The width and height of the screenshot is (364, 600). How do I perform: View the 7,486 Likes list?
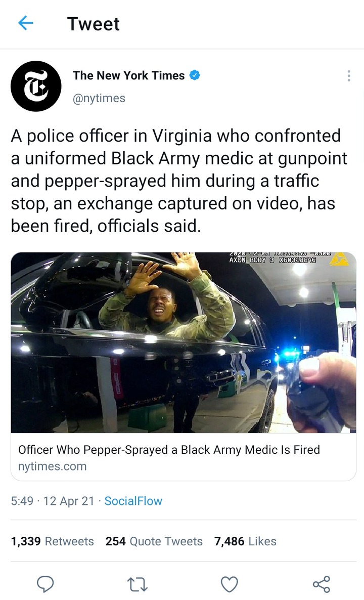click(246, 541)
